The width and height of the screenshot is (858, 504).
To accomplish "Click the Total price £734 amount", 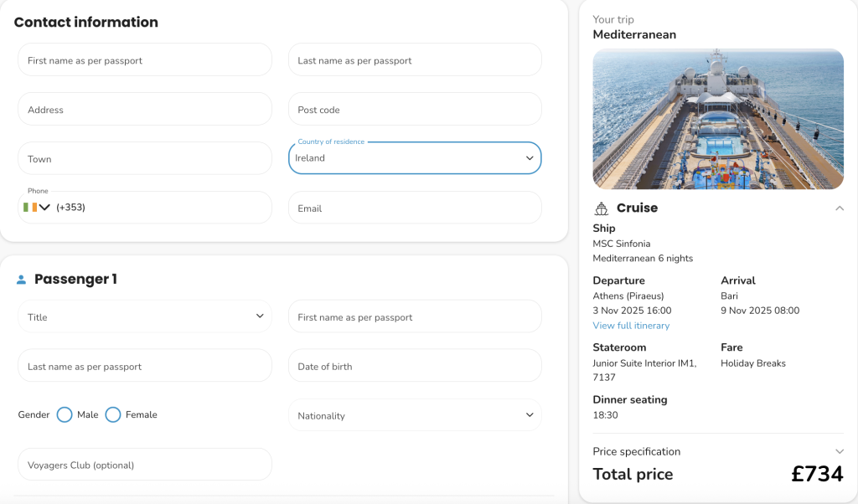I will point(817,474).
